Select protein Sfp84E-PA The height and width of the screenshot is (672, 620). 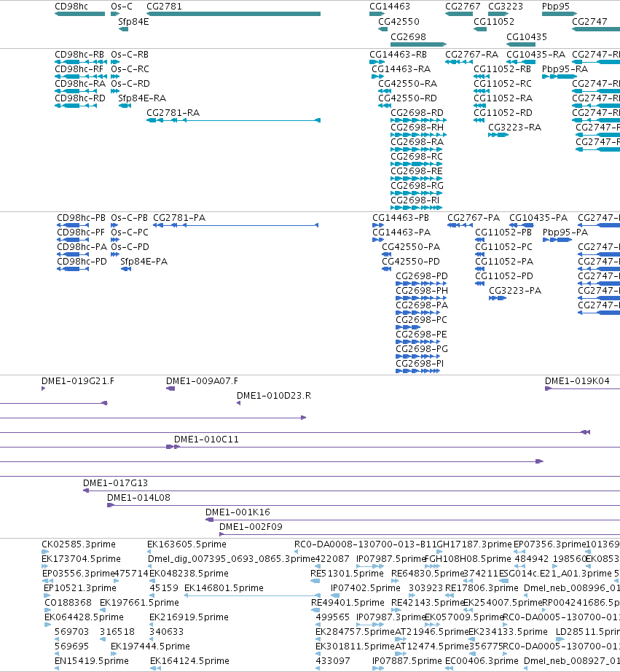point(126,269)
